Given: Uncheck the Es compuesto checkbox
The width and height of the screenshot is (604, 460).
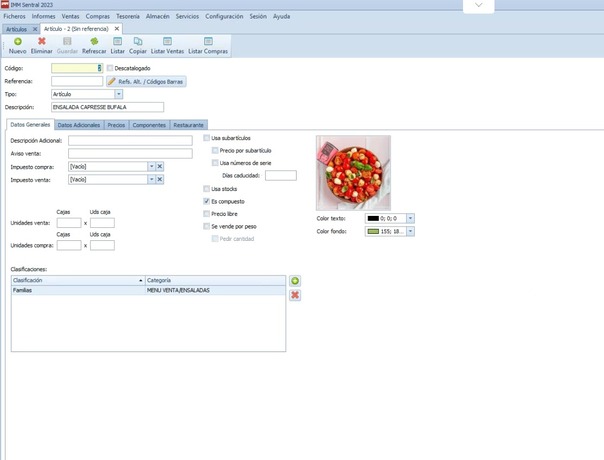Looking at the screenshot, I should 206,201.
